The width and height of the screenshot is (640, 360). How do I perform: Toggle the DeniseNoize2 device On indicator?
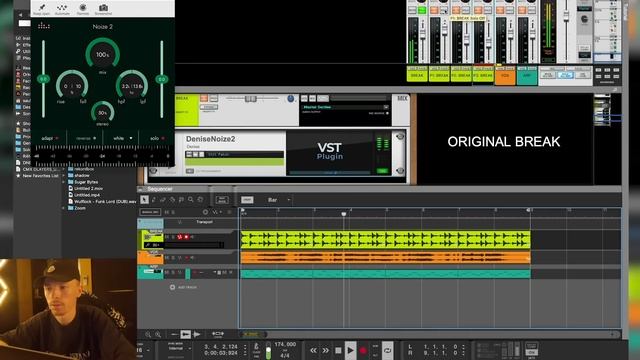pyautogui.click(x=382, y=171)
